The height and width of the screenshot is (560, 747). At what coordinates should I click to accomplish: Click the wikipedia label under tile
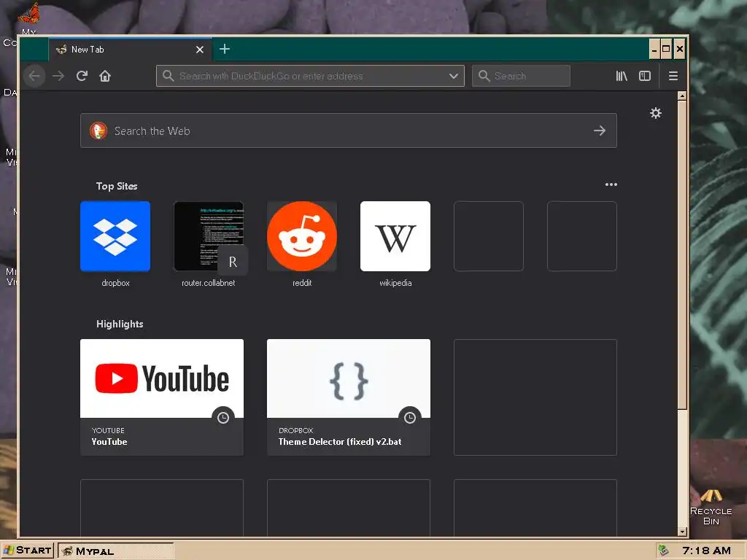click(x=395, y=283)
